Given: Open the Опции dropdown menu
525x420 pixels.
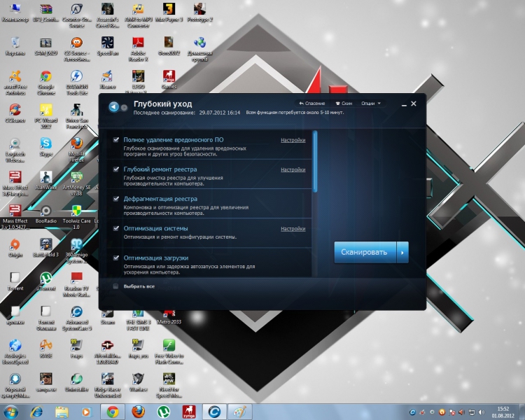Looking at the screenshot, I should pos(370,104).
